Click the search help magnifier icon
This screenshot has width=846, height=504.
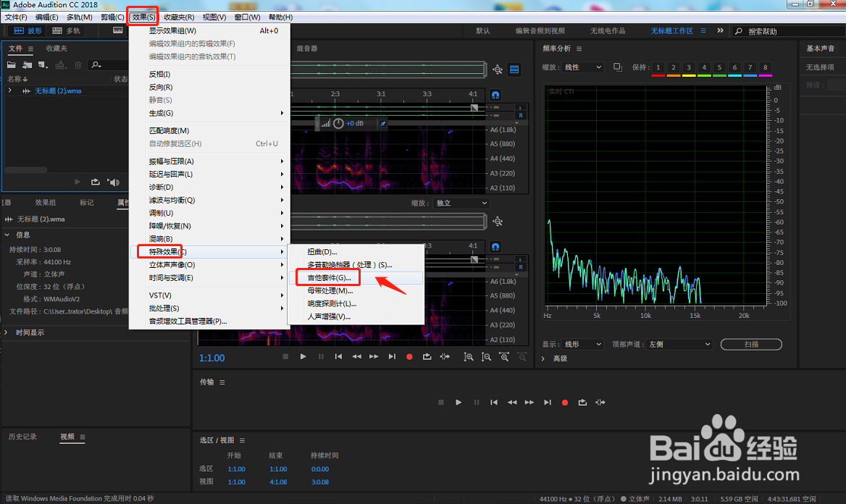(739, 31)
